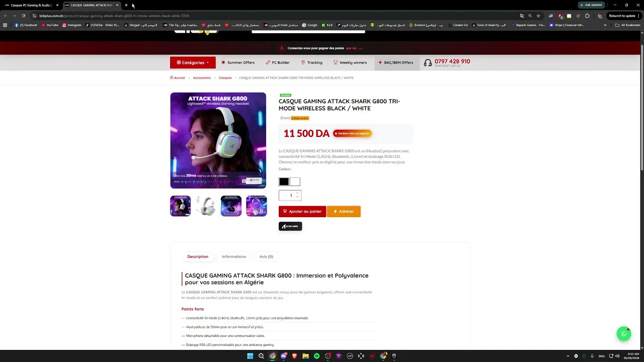This screenshot has height=362, width=644.
Task: Bookmark this page using the star icon
Action: [x=538, y=16]
